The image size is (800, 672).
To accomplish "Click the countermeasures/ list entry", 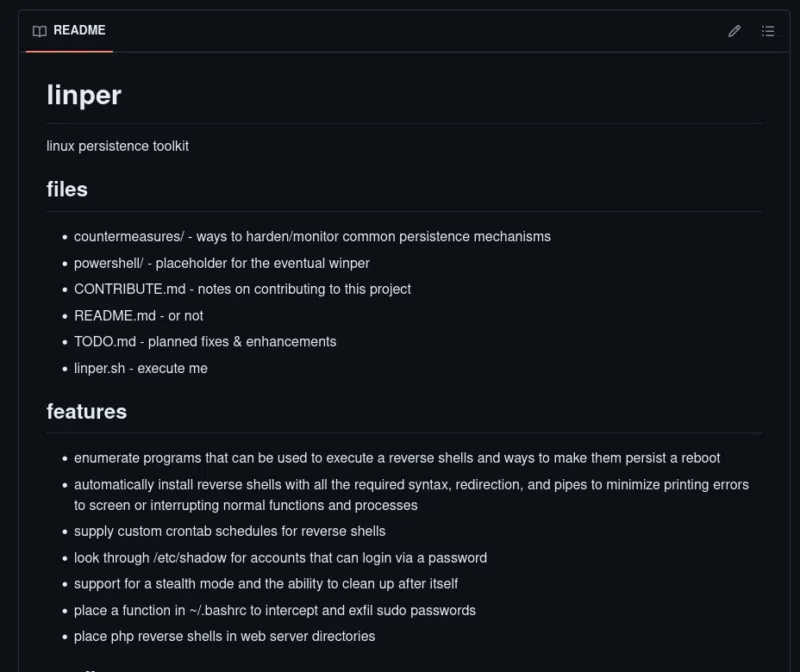I will click(x=312, y=237).
